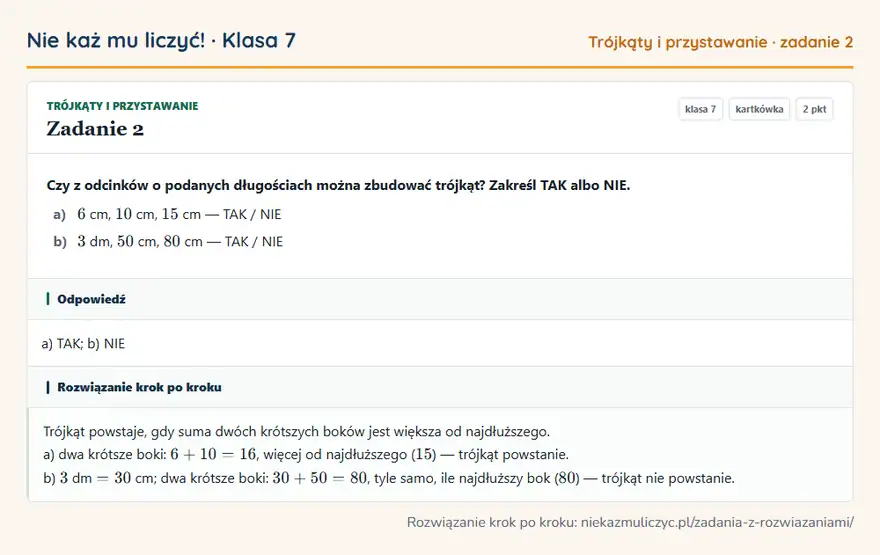Screen dimensions: 880x555
Task: Select the 'kartkówka' tag
Action: [x=759, y=109]
